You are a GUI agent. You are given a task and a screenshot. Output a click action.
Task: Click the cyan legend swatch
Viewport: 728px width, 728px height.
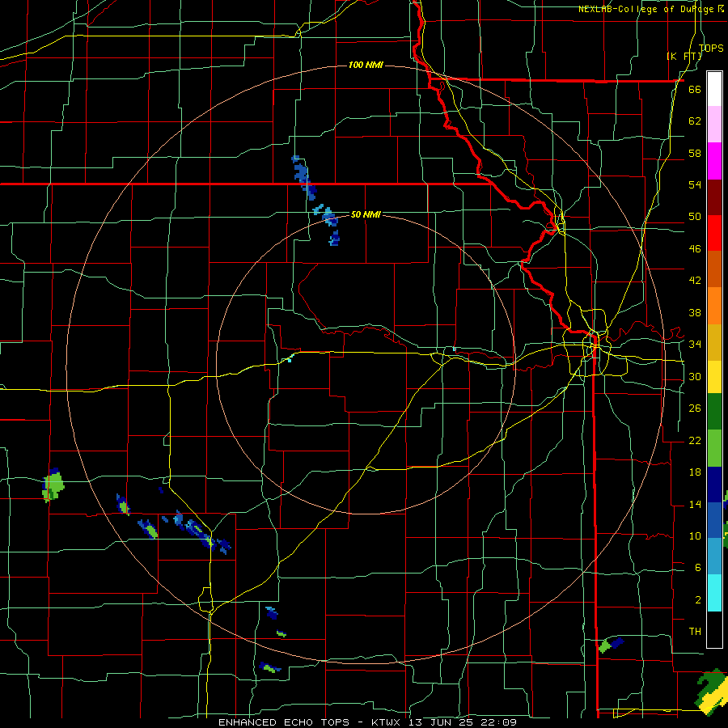pyautogui.click(x=714, y=593)
